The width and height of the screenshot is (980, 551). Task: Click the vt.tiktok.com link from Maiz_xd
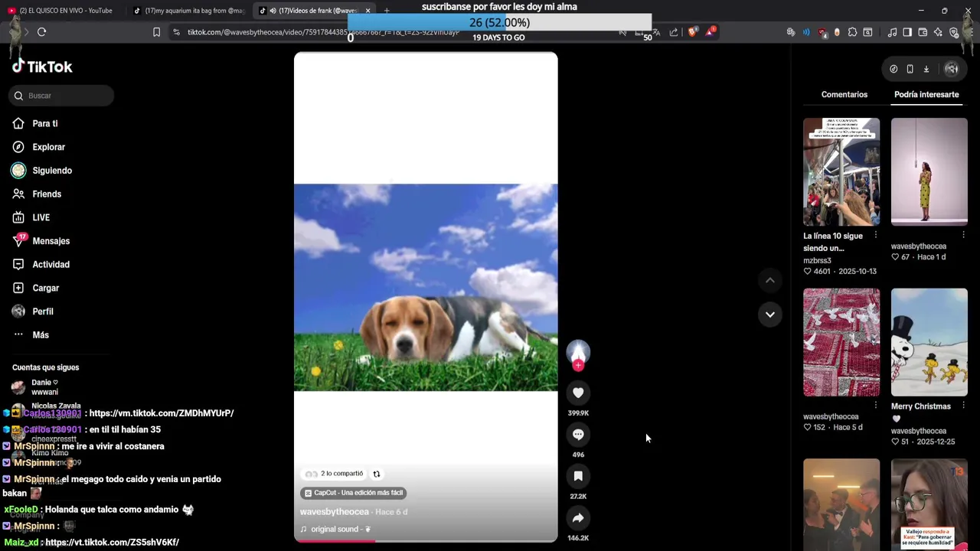112,542
